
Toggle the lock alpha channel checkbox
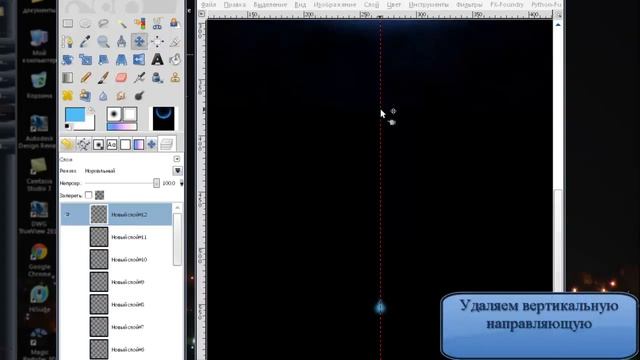coord(100,195)
